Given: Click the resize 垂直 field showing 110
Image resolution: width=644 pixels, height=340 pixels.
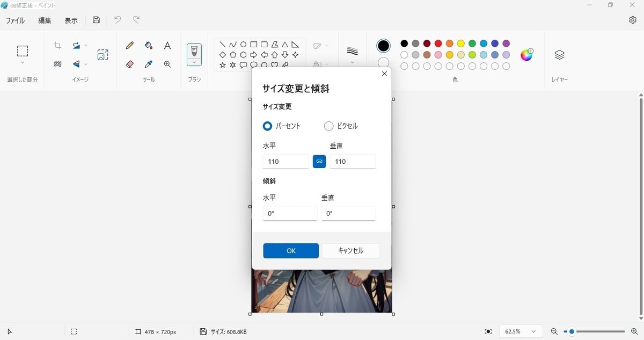Looking at the screenshot, I should [353, 162].
